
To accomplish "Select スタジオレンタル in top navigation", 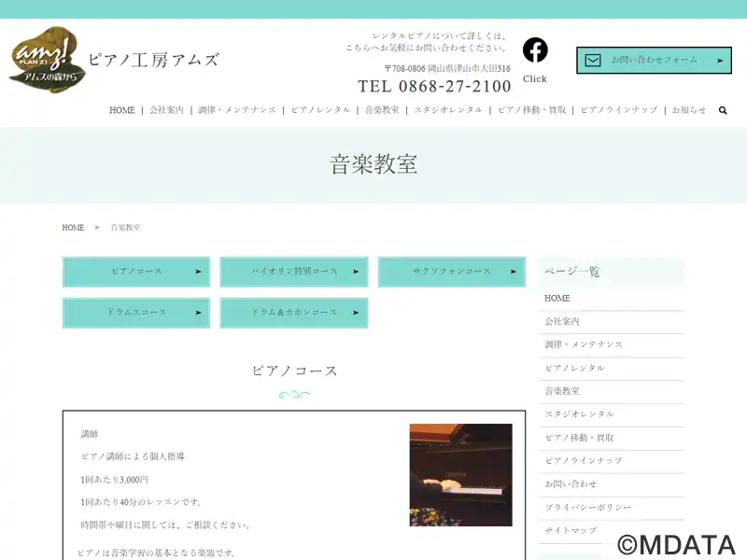I will coord(448,110).
